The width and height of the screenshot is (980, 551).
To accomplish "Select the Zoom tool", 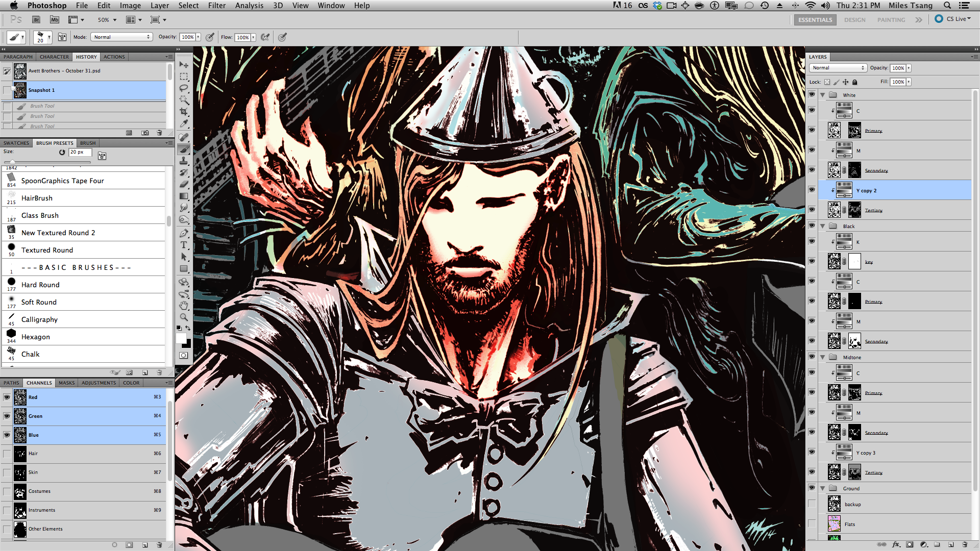I will tap(184, 317).
